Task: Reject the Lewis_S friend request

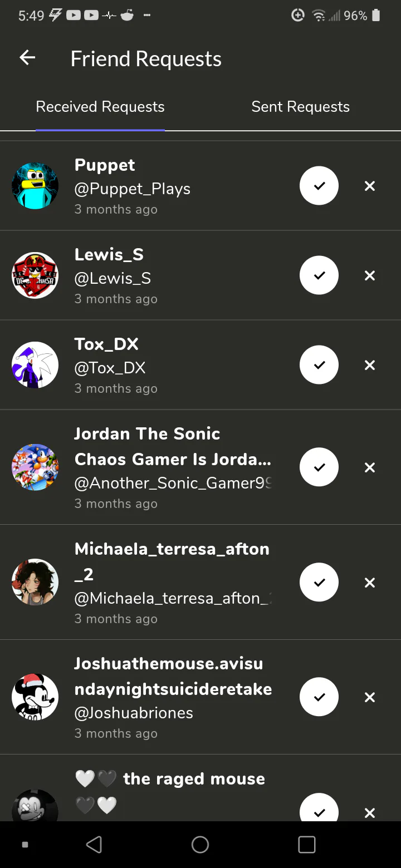Action: [x=370, y=275]
